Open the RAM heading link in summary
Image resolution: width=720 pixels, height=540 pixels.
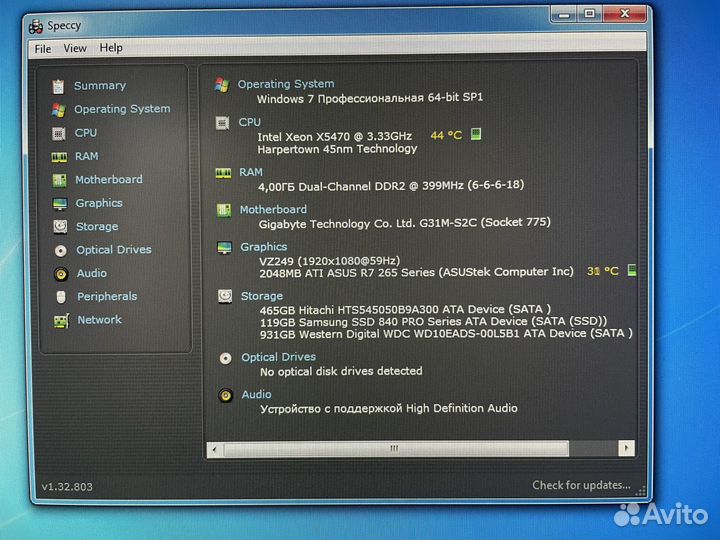(x=251, y=172)
